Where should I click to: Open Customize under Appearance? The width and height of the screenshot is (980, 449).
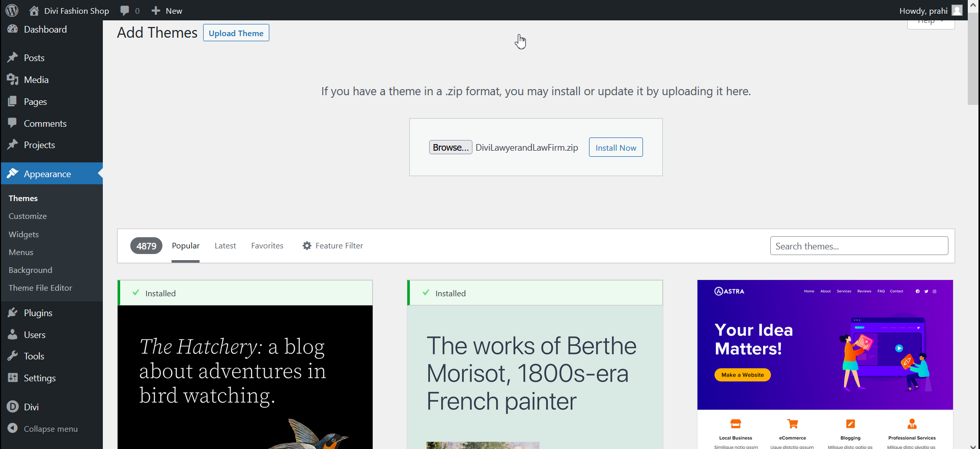(x=27, y=216)
